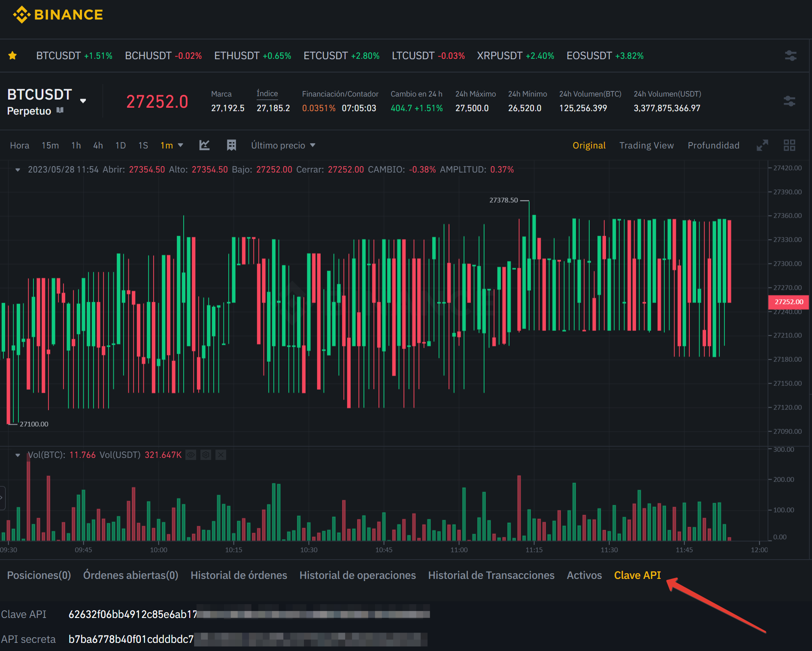
Task: Expand the left side panel arrow
Action: [2, 498]
